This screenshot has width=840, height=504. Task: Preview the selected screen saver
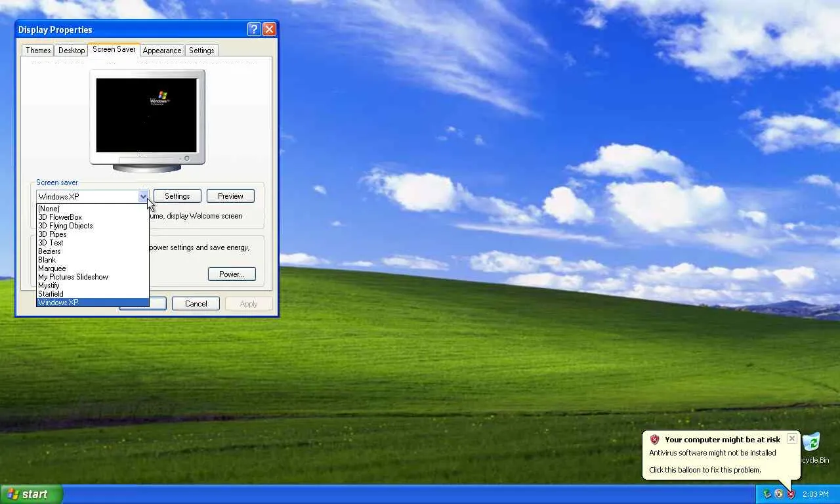click(x=230, y=196)
